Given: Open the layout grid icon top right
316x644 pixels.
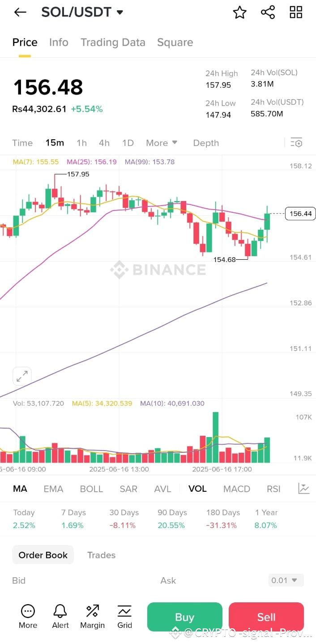Looking at the screenshot, I should coord(295,13).
